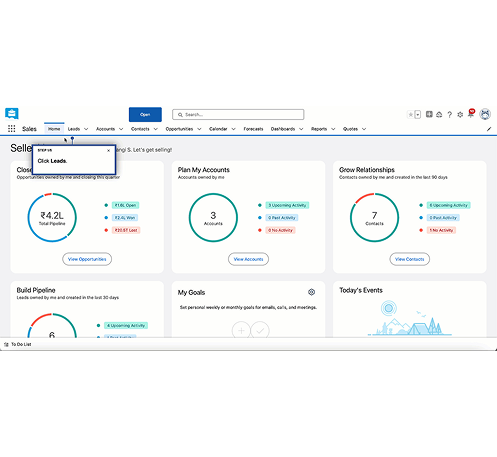This screenshot has height=457, width=497.
Task: Open the user profile avatar
Action: click(485, 114)
